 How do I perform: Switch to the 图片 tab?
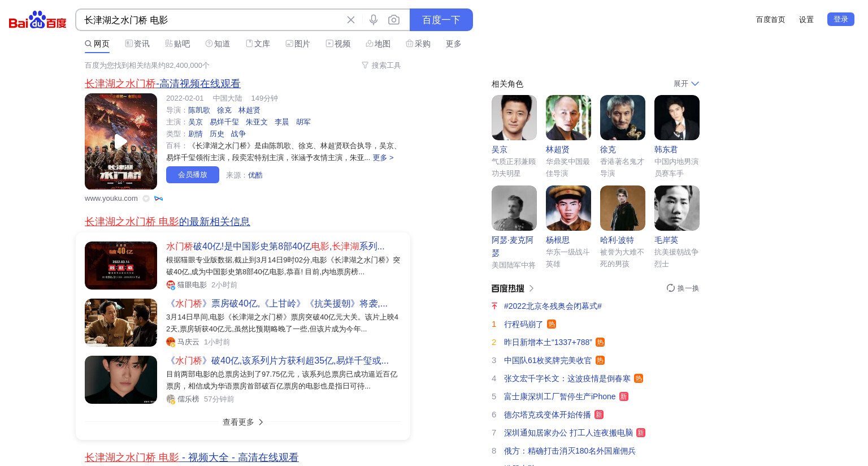[298, 44]
